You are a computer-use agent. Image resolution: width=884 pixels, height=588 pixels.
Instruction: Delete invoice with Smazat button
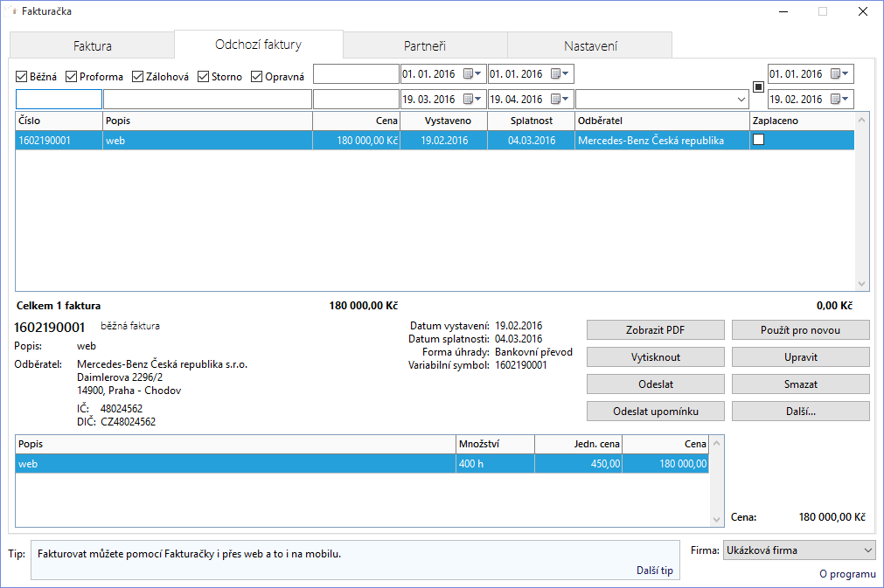pos(801,384)
